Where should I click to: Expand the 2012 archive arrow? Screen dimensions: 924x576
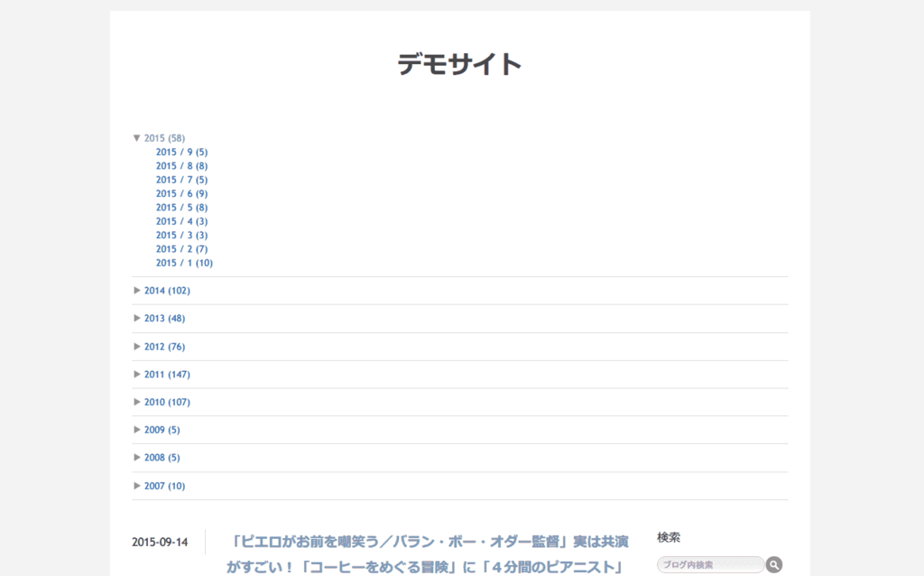click(x=137, y=346)
